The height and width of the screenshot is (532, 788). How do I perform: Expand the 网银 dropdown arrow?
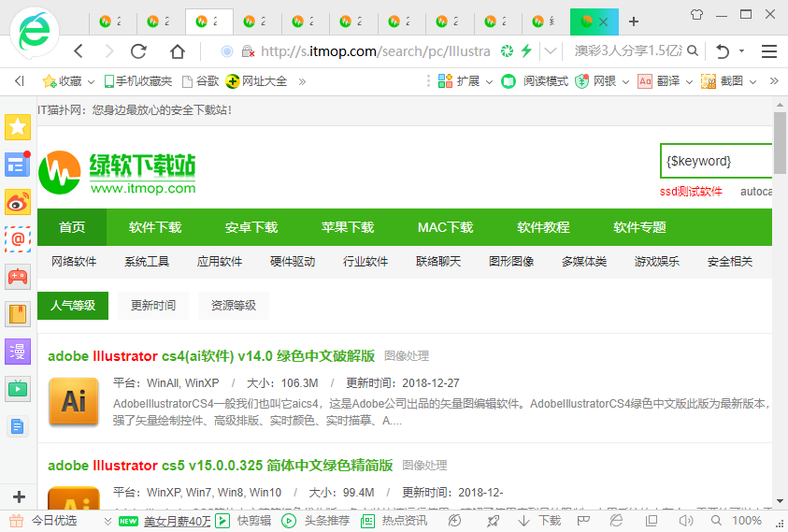pyautogui.click(x=625, y=81)
